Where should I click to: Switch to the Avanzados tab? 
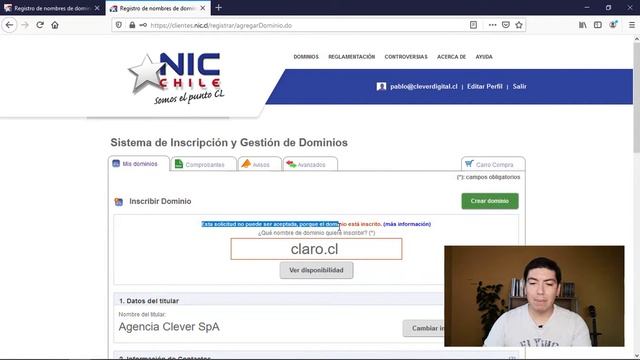tap(310, 164)
